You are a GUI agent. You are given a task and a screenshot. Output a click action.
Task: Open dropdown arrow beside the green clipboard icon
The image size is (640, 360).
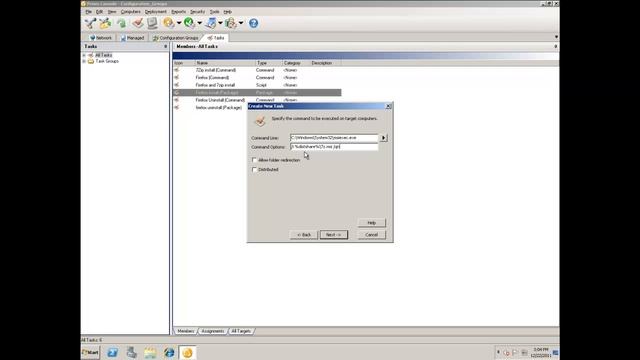point(241,23)
